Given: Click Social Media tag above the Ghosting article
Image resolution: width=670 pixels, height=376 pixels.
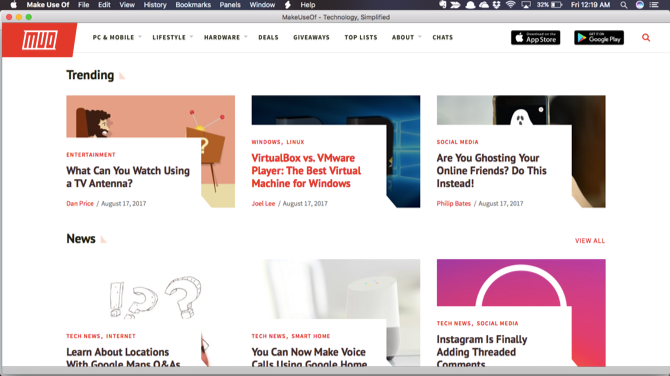Looking at the screenshot, I should 457,142.
